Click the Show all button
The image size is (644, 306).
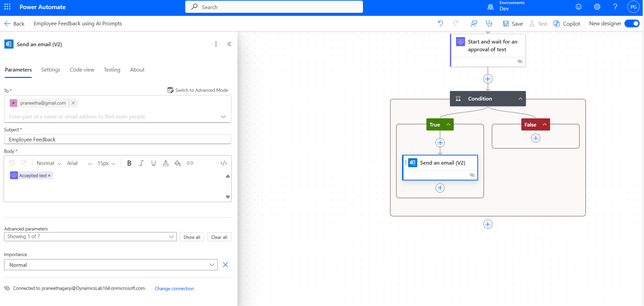coord(192,237)
